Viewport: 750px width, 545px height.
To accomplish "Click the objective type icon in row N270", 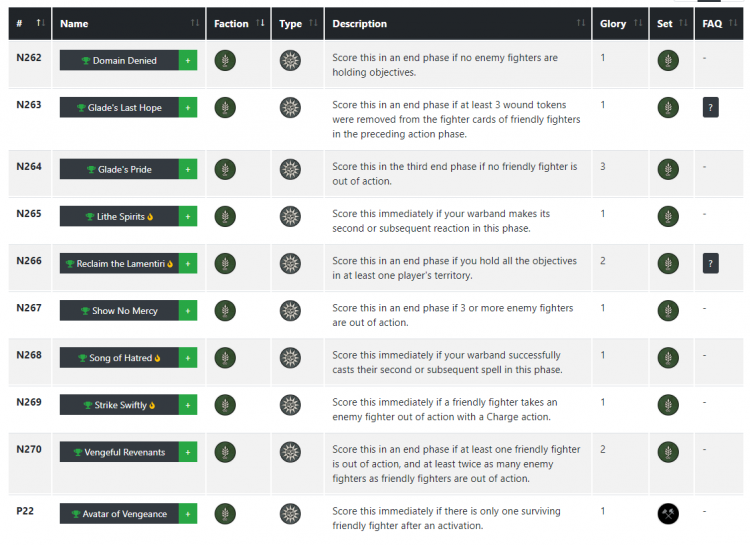I will coord(290,452).
